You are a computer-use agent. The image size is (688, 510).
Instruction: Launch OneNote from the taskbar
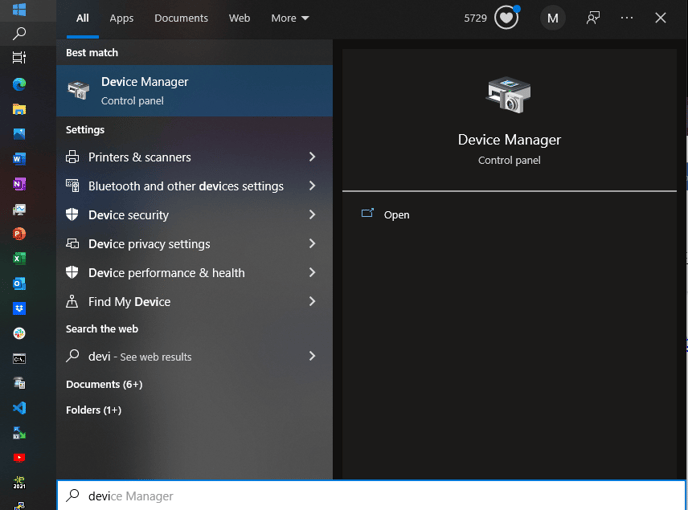click(19, 184)
